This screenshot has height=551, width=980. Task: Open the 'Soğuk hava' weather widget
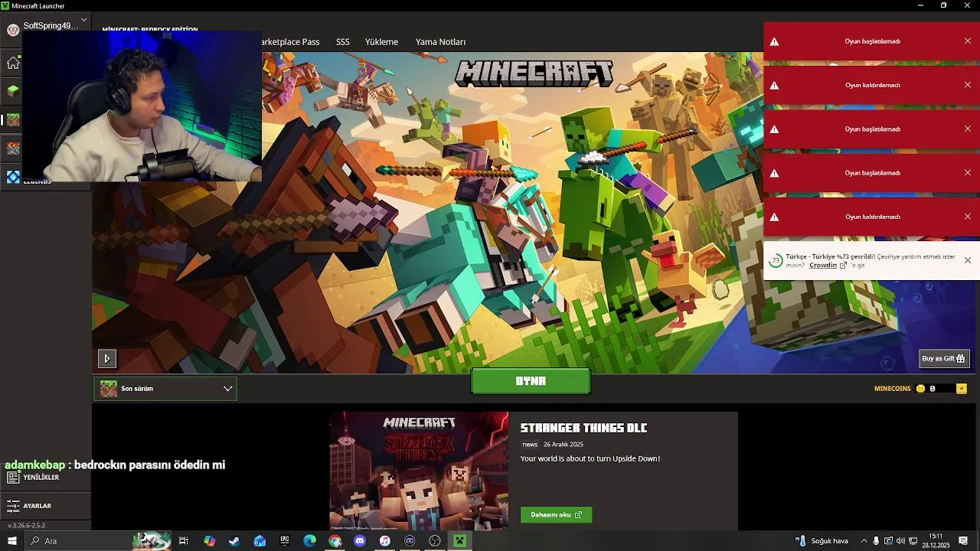click(822, 541)
